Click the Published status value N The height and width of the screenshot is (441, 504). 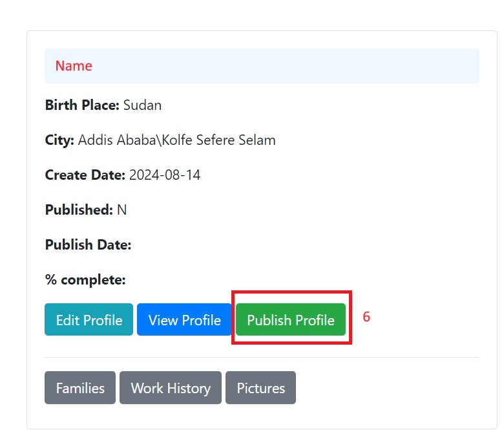click(121, 210)
